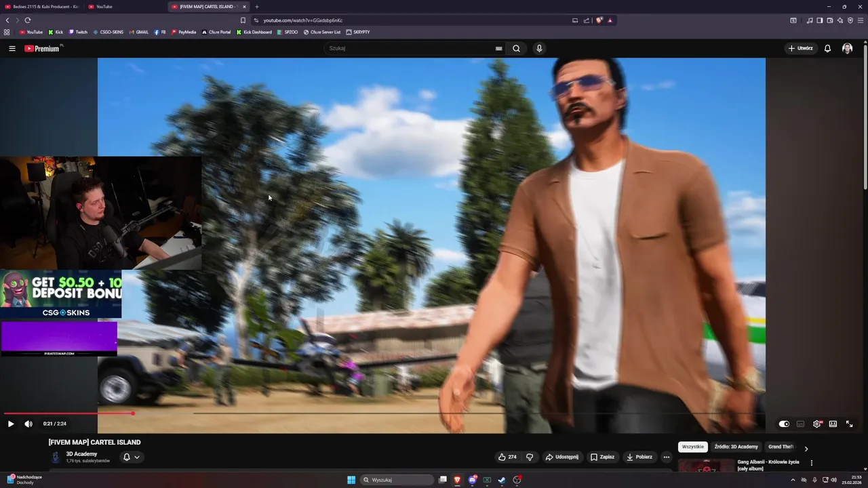
Task: Open the browser main menu
Action: click(x=861, y=20)
